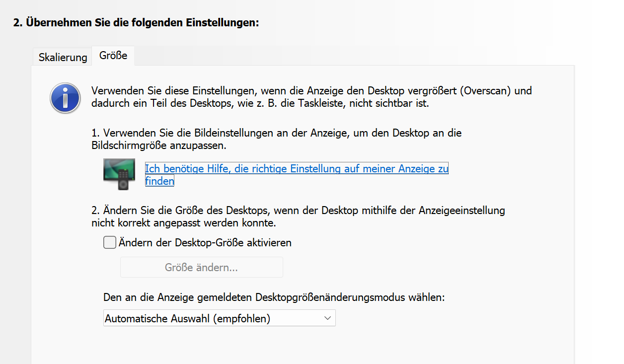Switch to the Skalierung tab
The width and height of the screenshot is (624, 364).
[x=63, y=57]
